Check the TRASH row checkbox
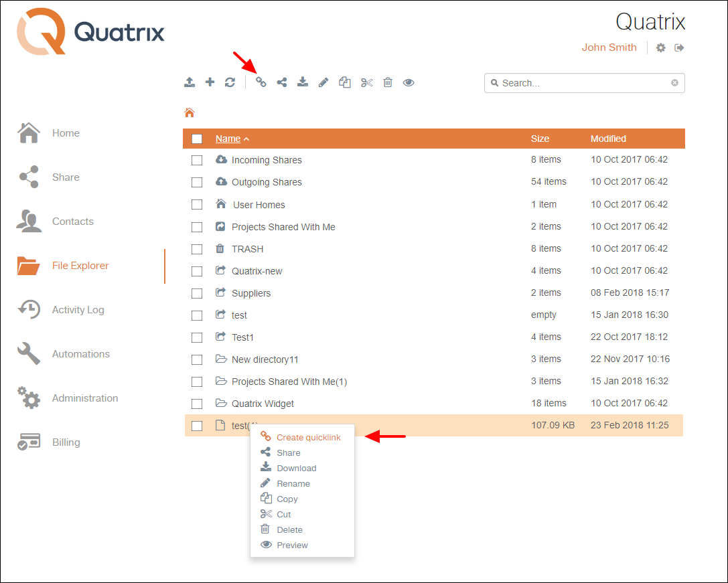 tap(197, 249)
